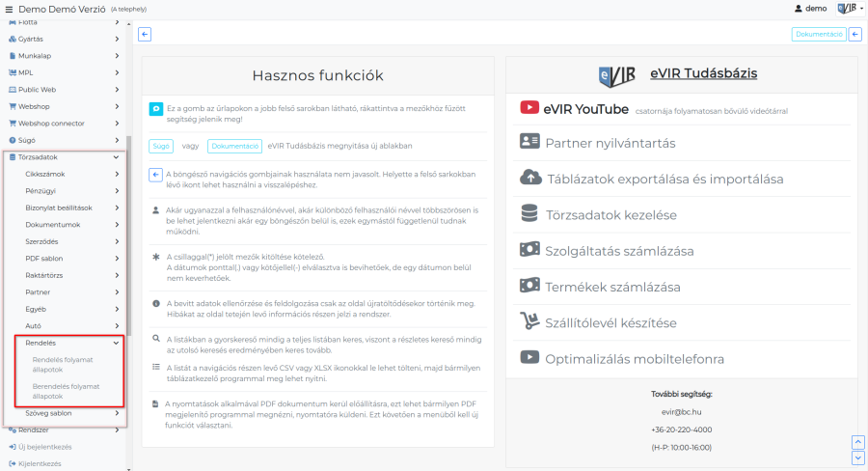Open the eVIR logo dropdown in header
The width and height of the screenshot is (868, 471).
click(850, 9)
